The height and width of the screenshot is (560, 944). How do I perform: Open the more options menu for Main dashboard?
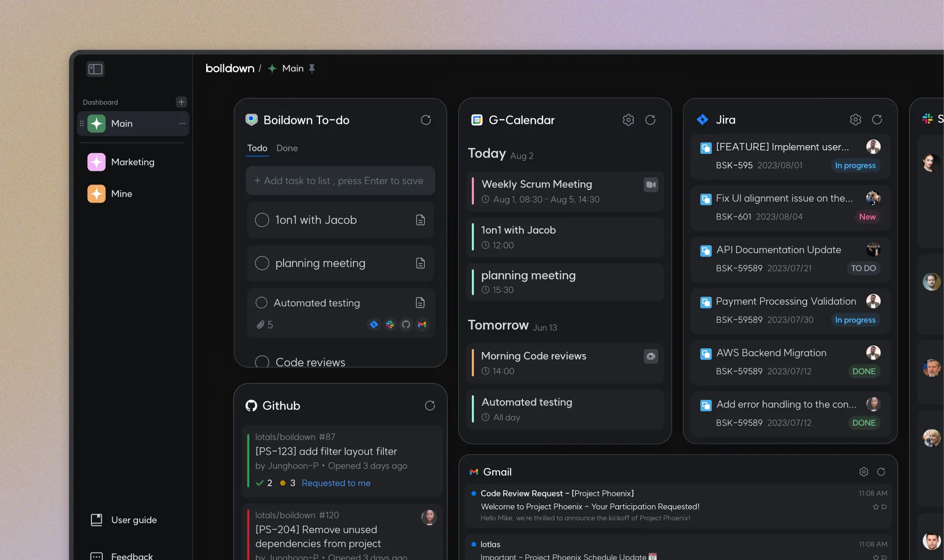(x=182, y=123)
